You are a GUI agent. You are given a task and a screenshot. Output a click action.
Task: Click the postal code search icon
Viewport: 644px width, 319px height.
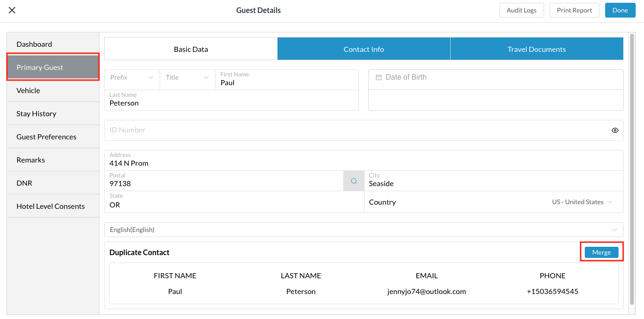pos(353,181)
